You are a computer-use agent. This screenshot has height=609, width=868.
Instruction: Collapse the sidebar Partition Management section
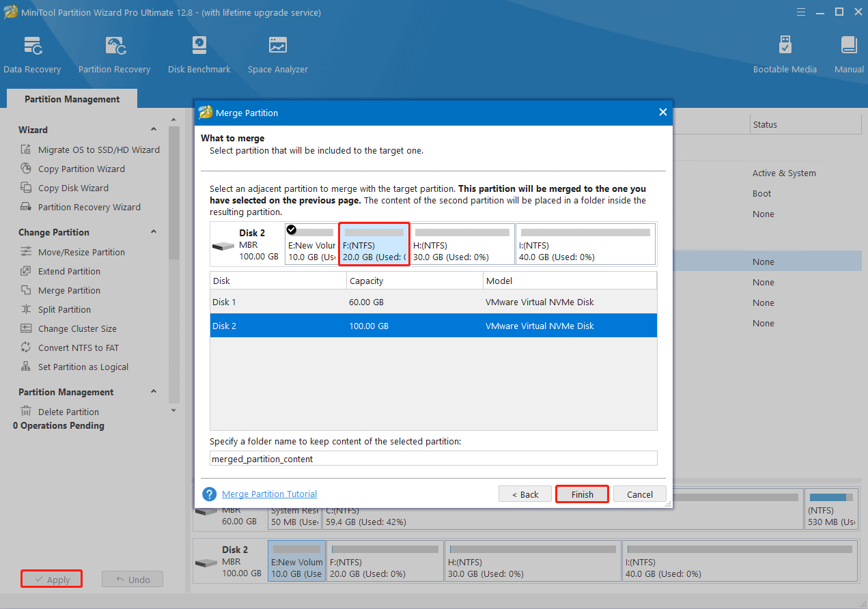[154, 392]
